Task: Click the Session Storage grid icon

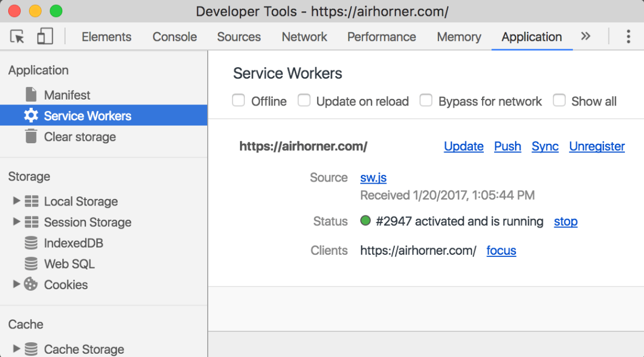Action: tap(31, 222)
